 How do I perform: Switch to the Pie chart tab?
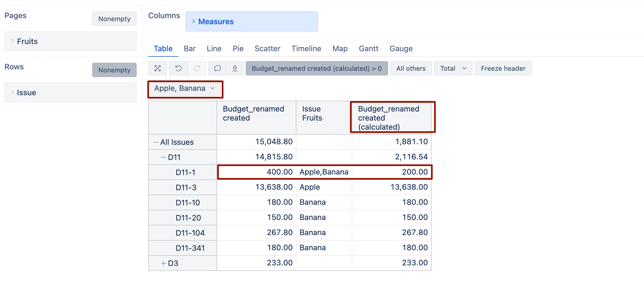click(238, 49)
